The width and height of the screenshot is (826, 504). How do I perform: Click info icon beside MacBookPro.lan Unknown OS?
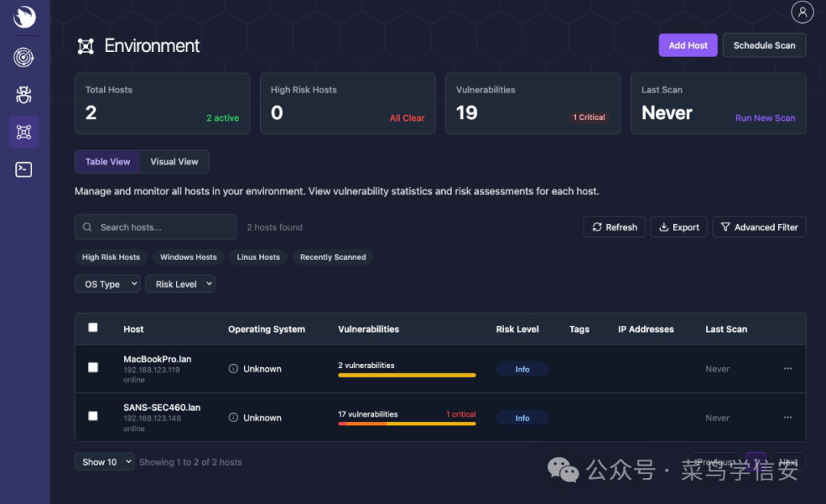pos(233,369)
